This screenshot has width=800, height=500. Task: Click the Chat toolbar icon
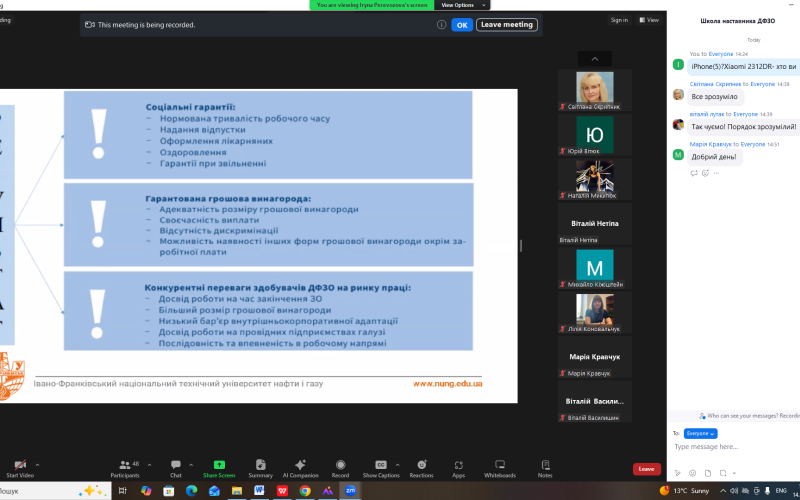pos(176,465)
